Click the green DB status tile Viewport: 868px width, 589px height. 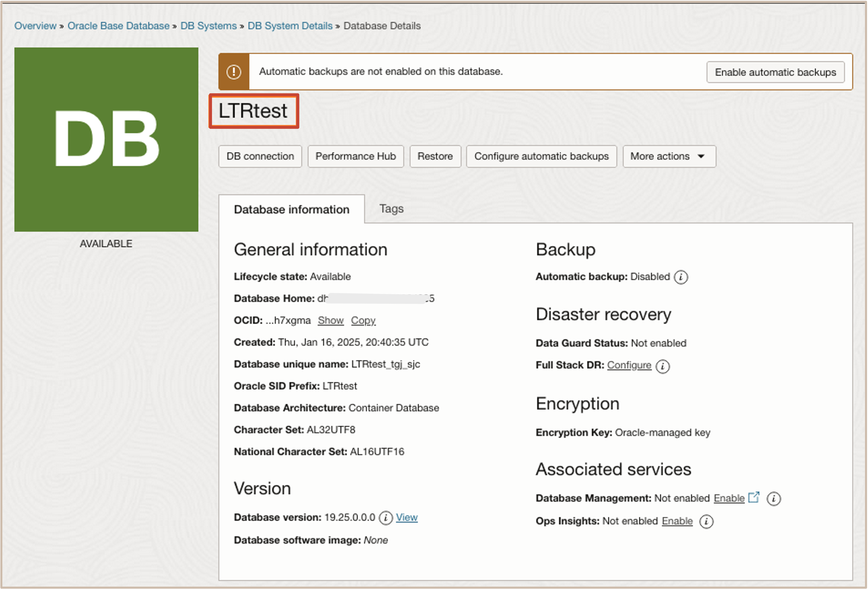pyautogui.click(x=106, y=139)
